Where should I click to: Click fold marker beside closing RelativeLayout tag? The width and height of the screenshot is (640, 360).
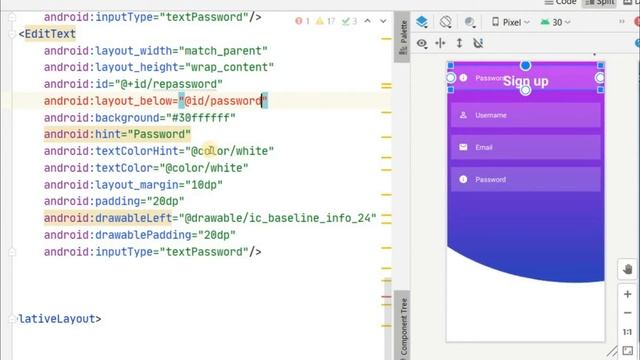[x=12, y=319]
